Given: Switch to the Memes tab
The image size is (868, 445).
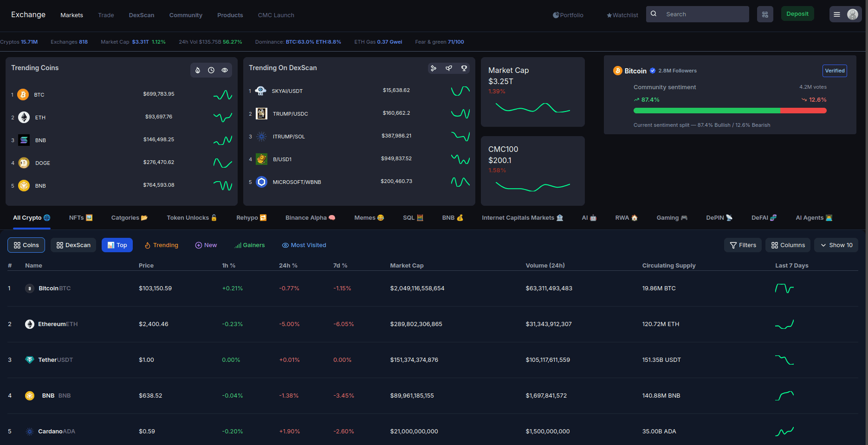Looking at the screenshot, I should point(369,218).
